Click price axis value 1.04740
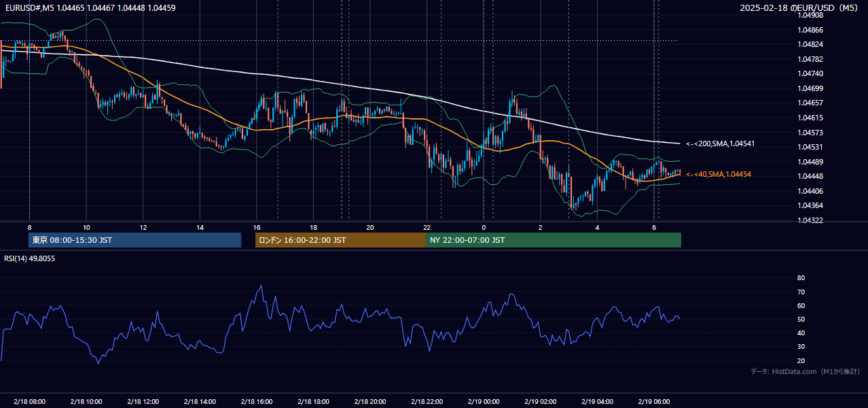This screenshot has width=868, height=408. [x=811, y=73]
